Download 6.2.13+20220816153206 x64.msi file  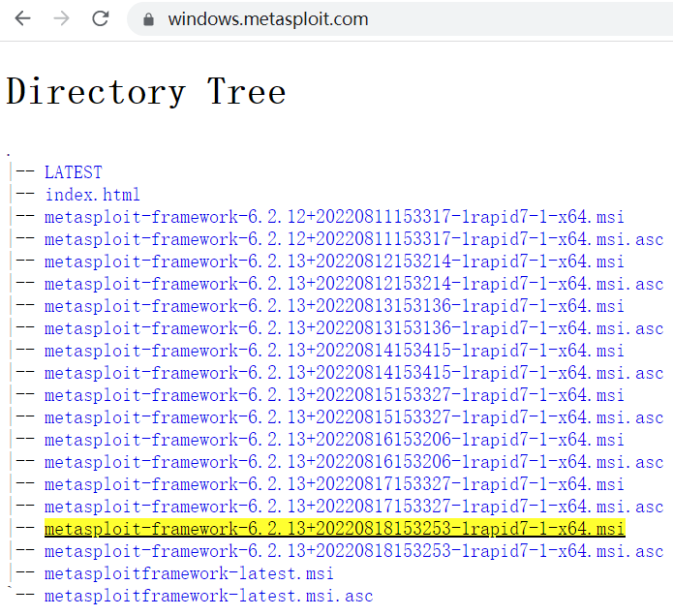click(x=334, y=441)
